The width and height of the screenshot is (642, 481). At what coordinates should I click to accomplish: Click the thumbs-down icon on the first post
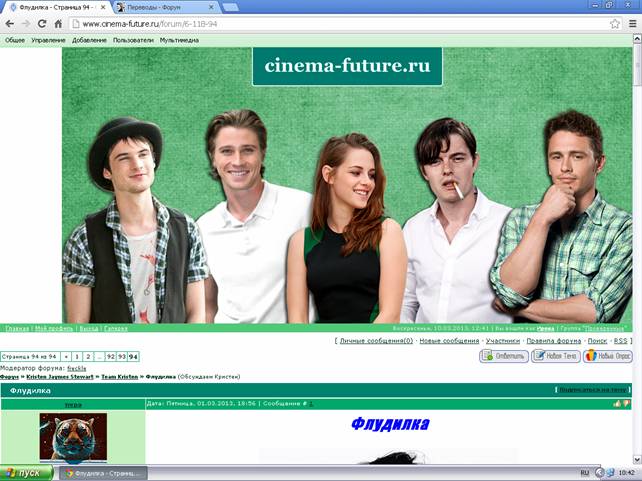point(626,404)
